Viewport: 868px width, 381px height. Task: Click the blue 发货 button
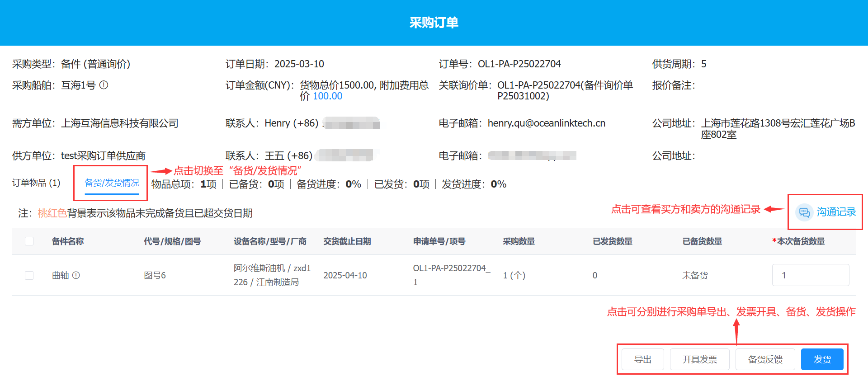coord(822,359)
